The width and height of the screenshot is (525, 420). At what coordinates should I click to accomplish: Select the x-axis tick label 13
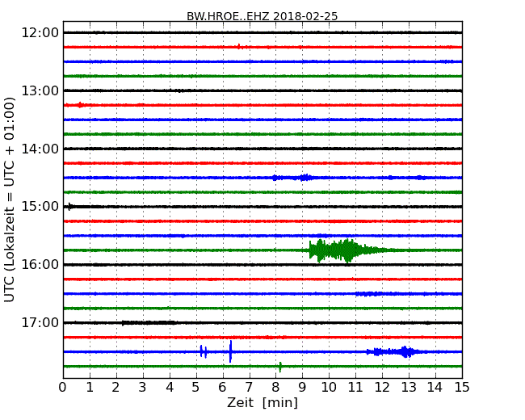[x=409, y=388]
